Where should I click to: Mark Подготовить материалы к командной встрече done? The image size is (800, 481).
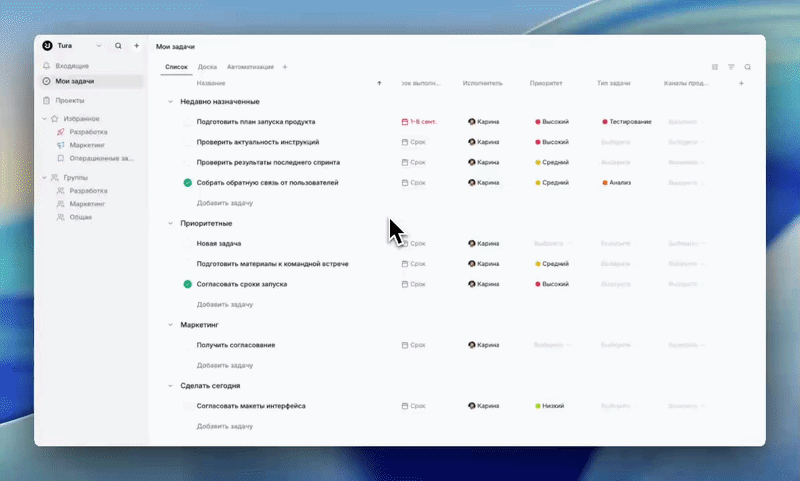tap(188, 264)
